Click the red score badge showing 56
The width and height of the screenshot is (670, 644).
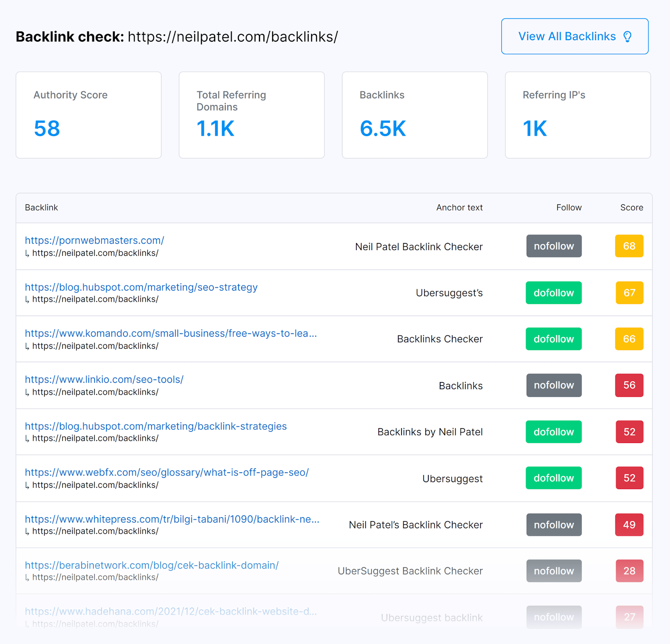pyautogui.click(x=629, y=385)
